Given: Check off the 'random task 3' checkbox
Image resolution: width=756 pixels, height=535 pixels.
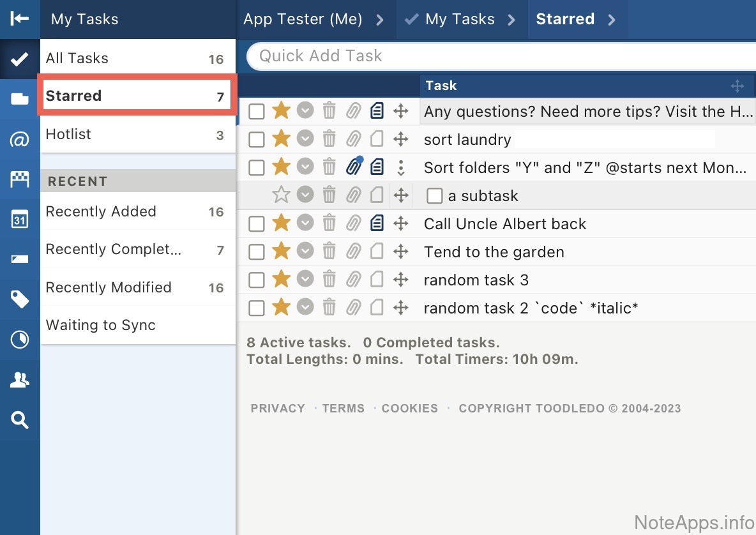Looking at the screenshot, I should tap(257, 280).
